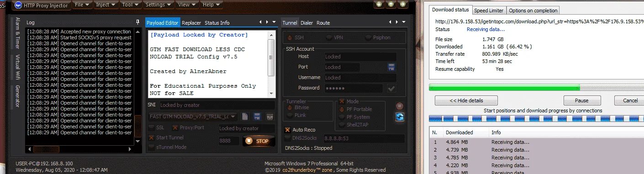Open the Tool menu dropdown
The height and width of the screenshot is (174, 644).
[131, 5]
